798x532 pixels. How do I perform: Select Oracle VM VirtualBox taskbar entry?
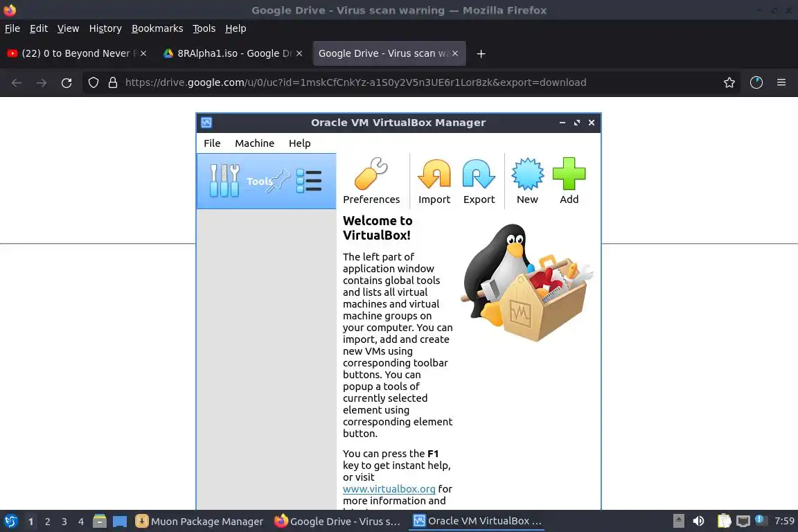click(477, 522)
